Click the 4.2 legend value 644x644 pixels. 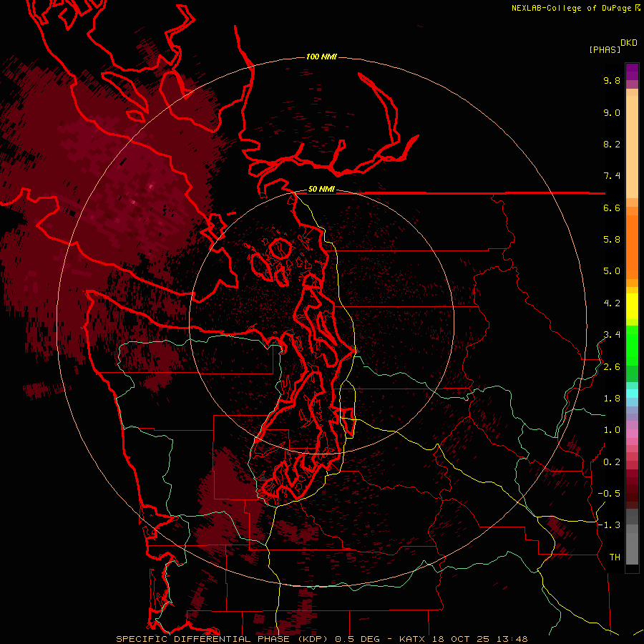click(612, 303)
